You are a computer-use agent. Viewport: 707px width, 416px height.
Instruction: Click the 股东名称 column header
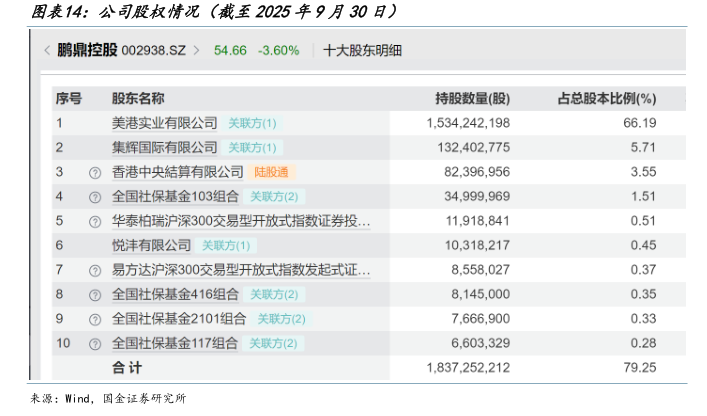tap(138, 99)
